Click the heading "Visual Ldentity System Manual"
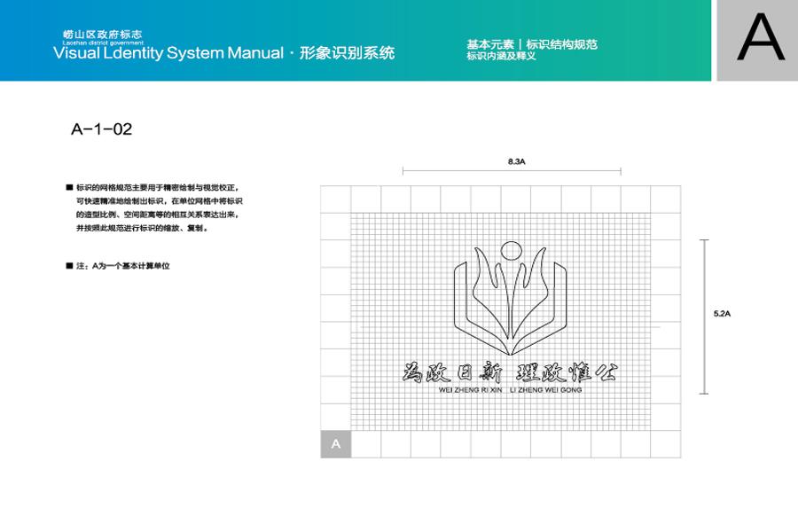Image resolution: width=798 pixels, height=532 pixels. 168,52
